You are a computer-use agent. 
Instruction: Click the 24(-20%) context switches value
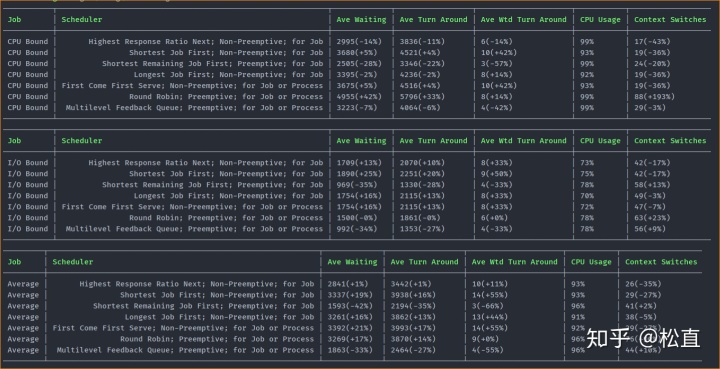pyautogui.click(x=652, y=64)
